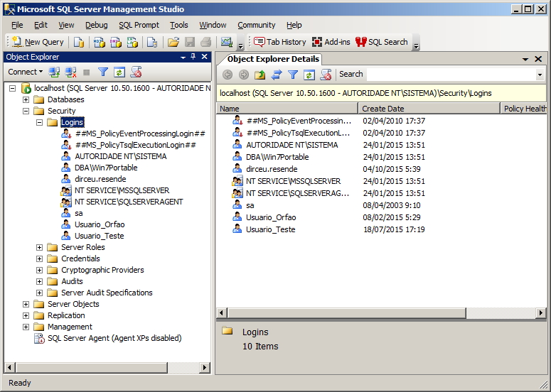Screen dimensions: 551x392
Task: Expand the Server Roles folder
Action: click(x=39, y=247)
